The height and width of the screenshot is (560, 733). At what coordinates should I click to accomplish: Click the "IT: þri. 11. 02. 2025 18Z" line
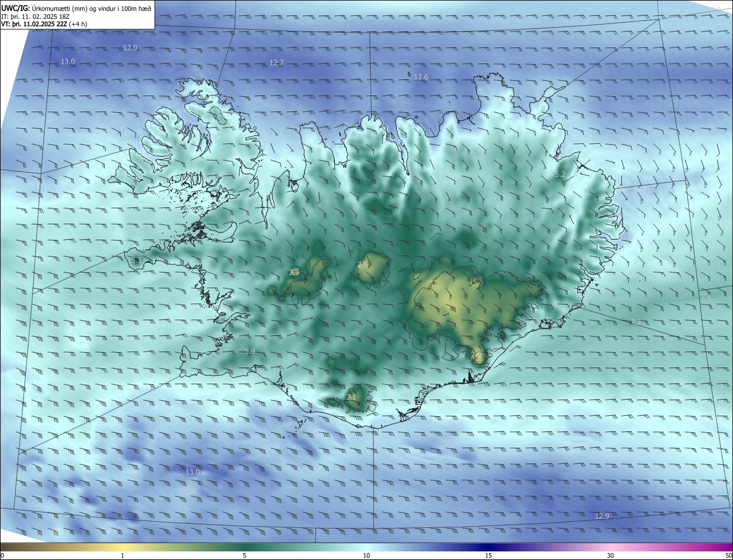(36, 17)
